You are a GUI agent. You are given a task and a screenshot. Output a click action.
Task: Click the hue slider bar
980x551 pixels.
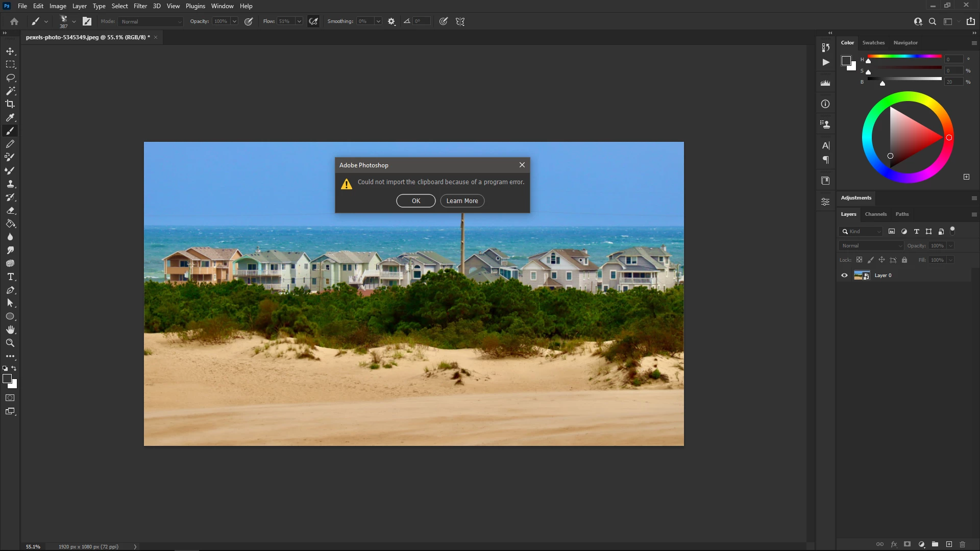[904, 56]
